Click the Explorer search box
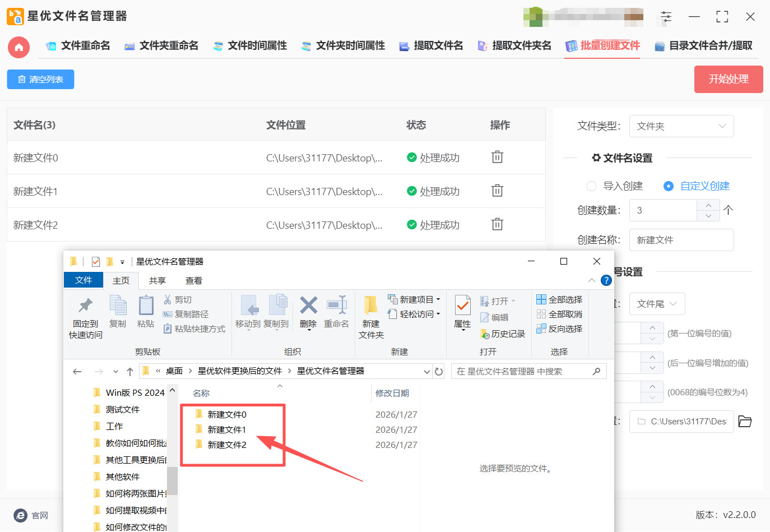 pos(528,371)
